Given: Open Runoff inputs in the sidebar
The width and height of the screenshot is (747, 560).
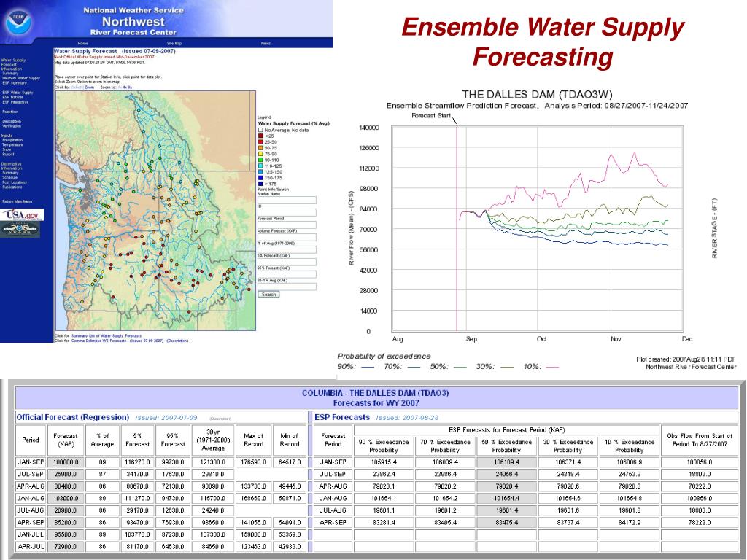Looking at the screenshot, I should [8, 155].
